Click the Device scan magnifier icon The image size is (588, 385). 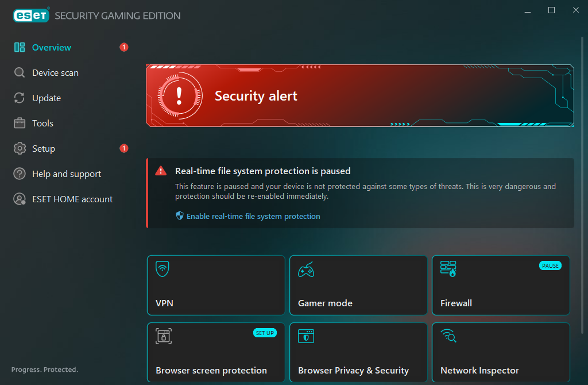tap(20, 72)
